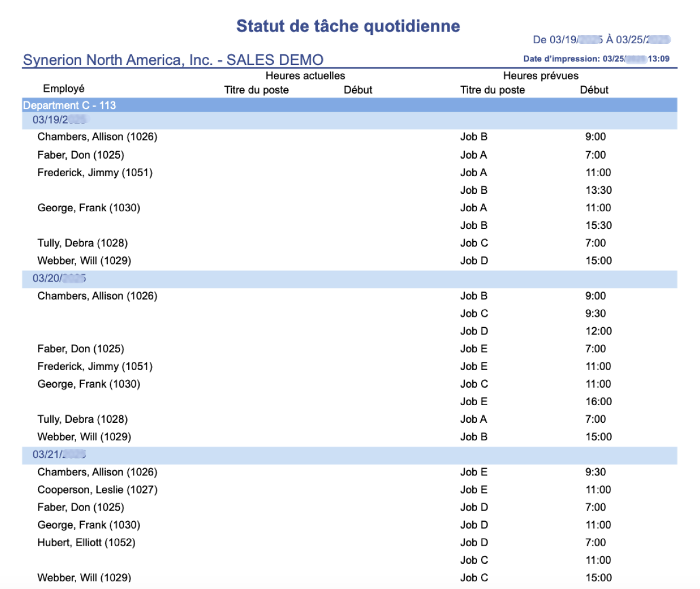The width and height of the screenshot is (700, 589).
Task: Click the date range De 03/19 À 03/25
Action: [x=601, y=40]
